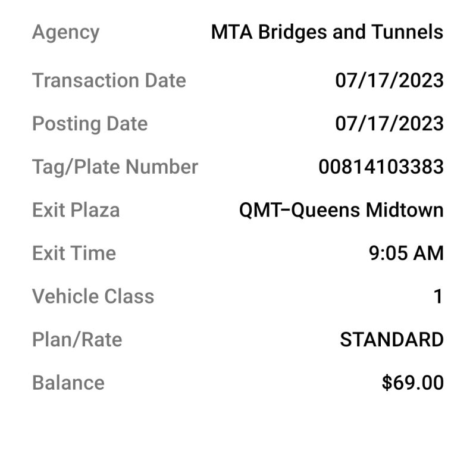This screenshot has height=476, width=476.
Task: Click the $69.00 balance amount
Action: point(413,383)
